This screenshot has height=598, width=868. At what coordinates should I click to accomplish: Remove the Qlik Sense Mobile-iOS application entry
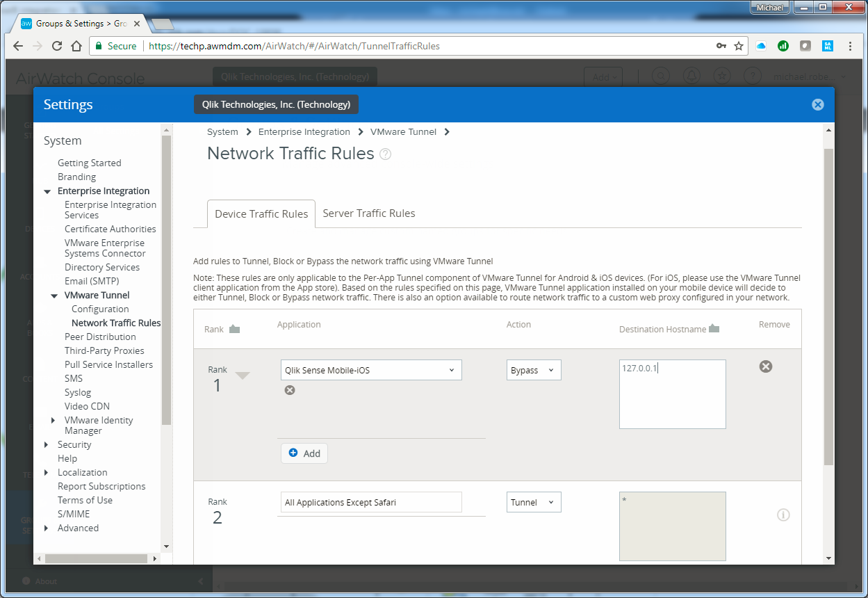coord(290,390)
